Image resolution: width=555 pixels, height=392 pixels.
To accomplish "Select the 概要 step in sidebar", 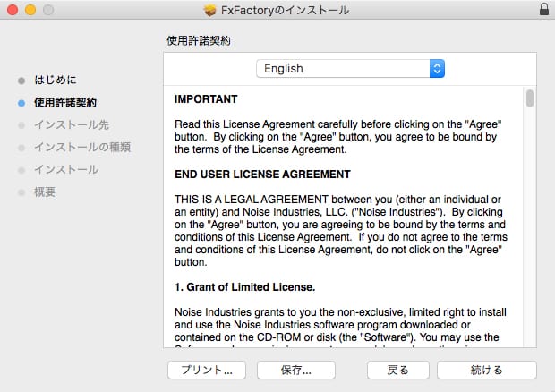I will point(45,192).
